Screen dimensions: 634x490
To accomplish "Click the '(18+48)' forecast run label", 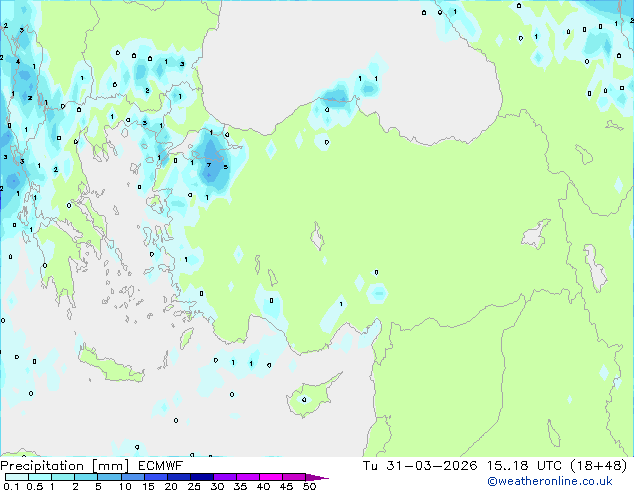I will 599,466.
